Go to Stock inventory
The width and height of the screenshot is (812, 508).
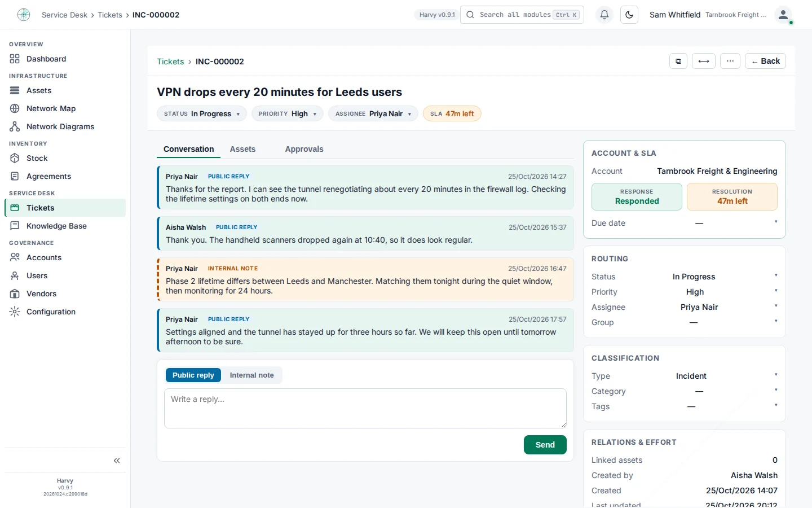[x=65, y=158]
